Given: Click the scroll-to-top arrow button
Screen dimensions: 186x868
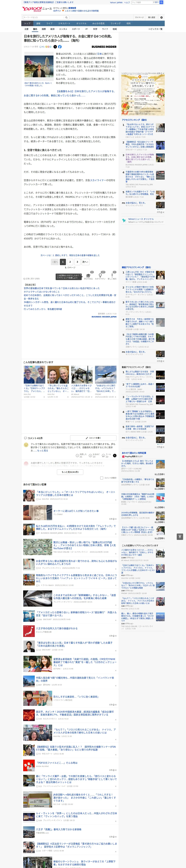Looking at the screenshot, I should (x=180, y=536).
